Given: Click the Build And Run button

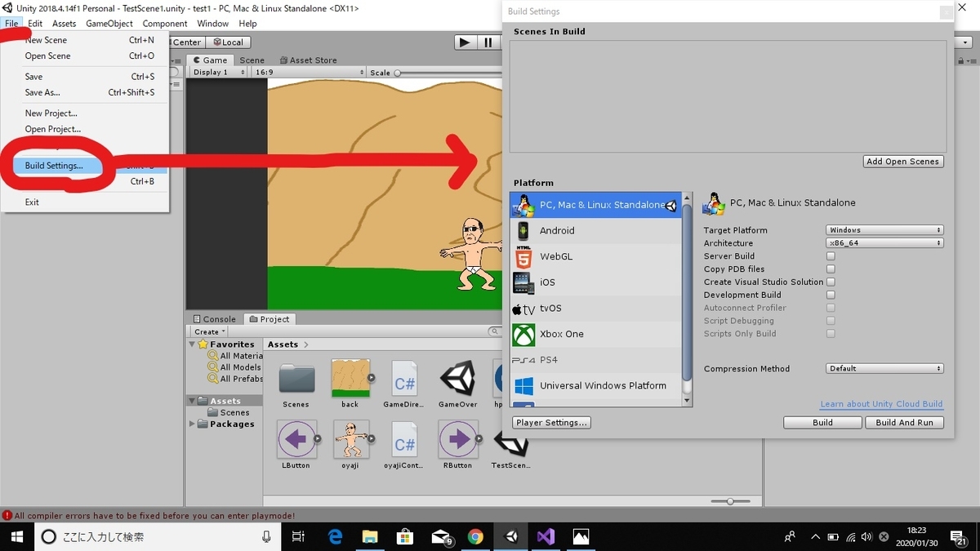Looking at the screenshot, I should click(904, 423).
